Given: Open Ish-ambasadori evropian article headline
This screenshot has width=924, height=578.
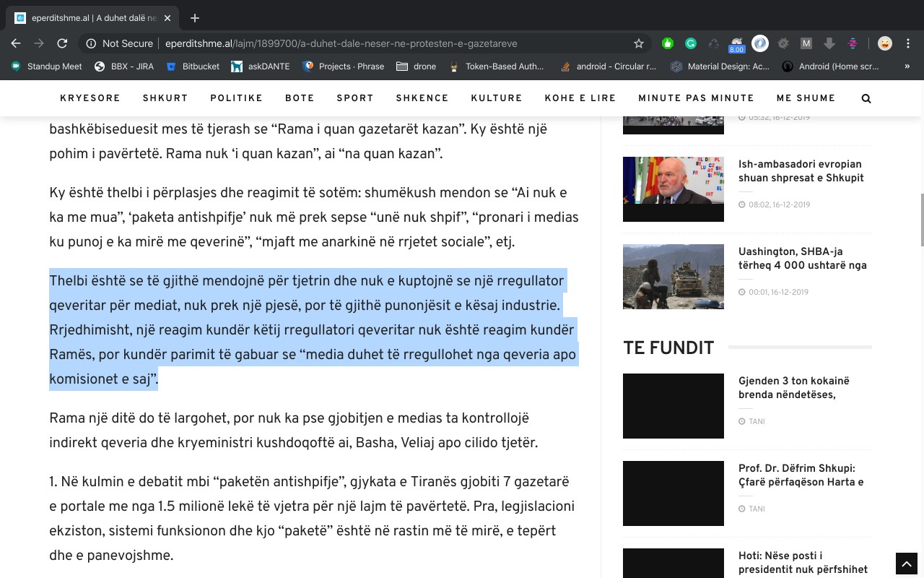Looking at the screenshot, I should tap(801, 171).
